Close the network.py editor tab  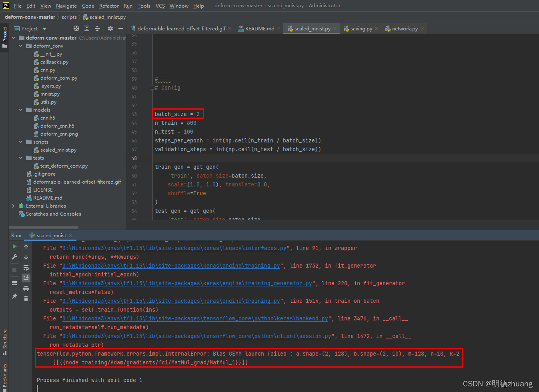point(422,28)
